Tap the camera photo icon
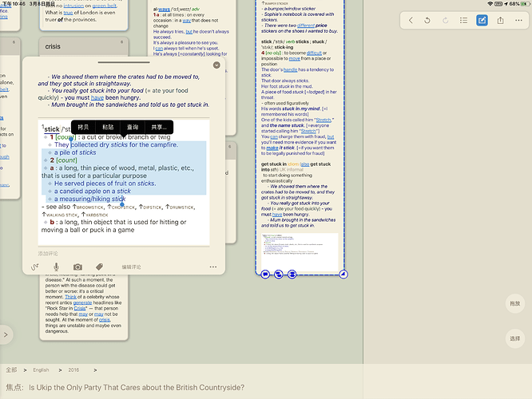This screenshot has width=532, height=399. tap(77, 267)
